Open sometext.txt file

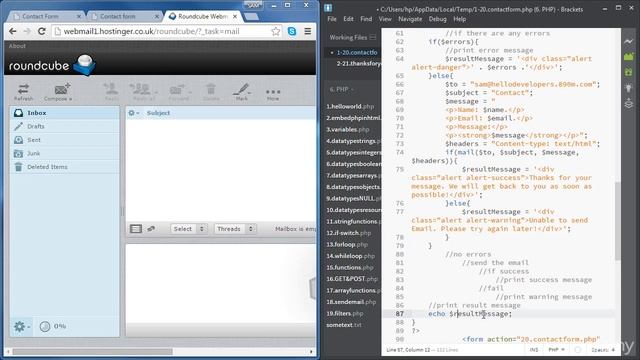(344, 325)
